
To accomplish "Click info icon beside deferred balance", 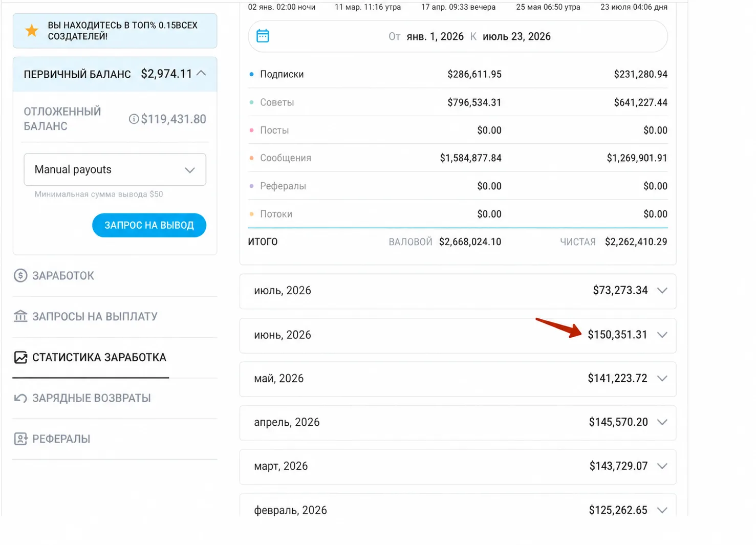I will (134, 119).
